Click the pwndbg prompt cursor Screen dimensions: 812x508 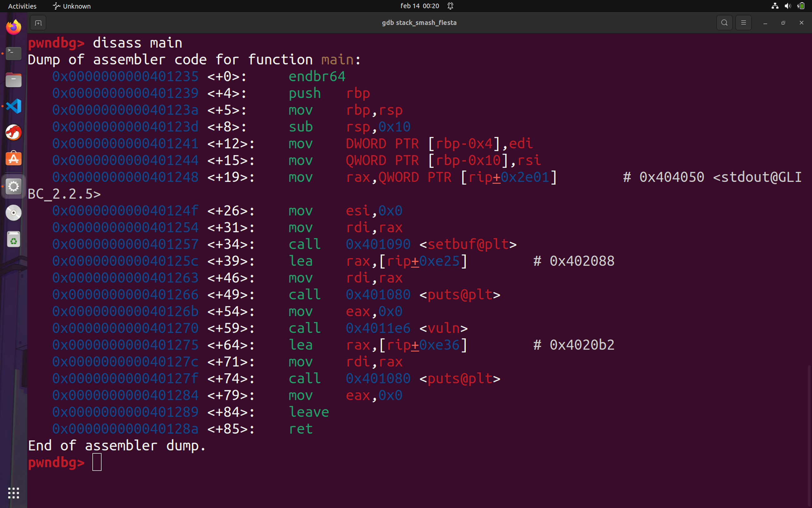click(97, 462)
